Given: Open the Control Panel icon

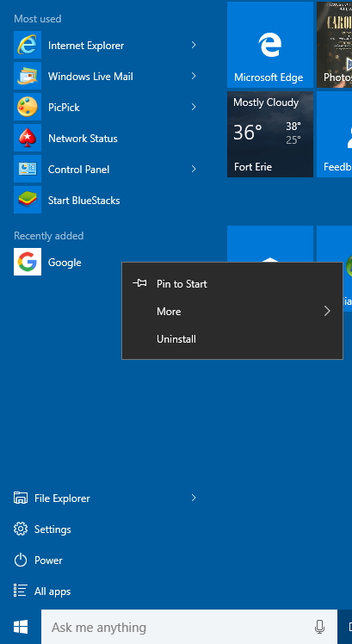Looking at the screenshot, I should click(x=28, y=169).
